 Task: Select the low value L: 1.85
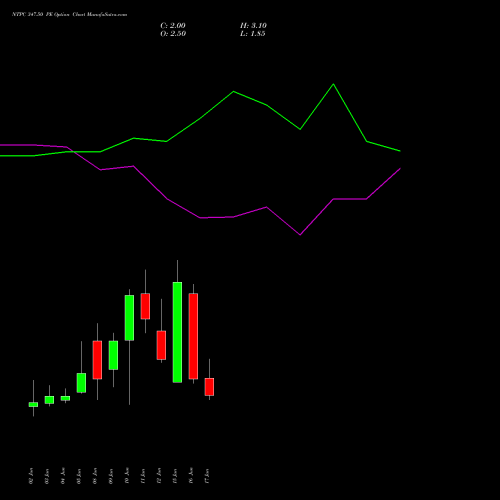click(253, 34)
